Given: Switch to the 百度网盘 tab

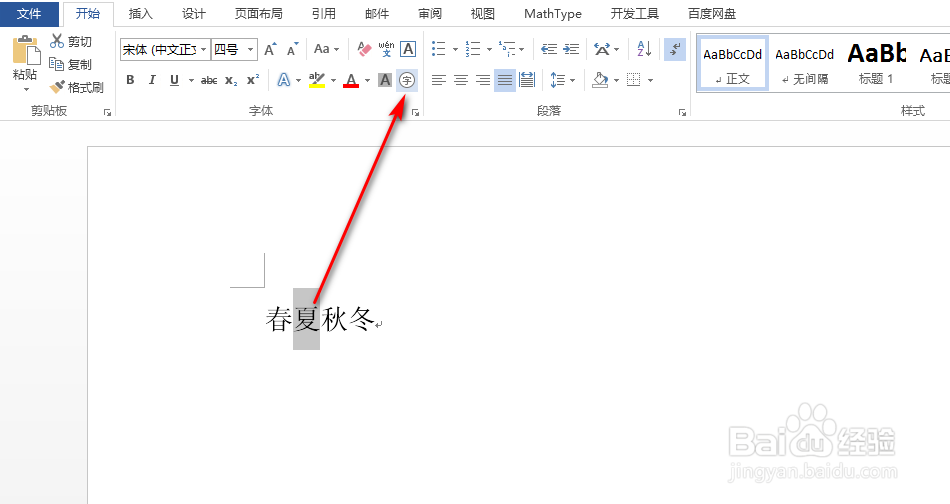Looking at the screenshot, I should point(712,13).
